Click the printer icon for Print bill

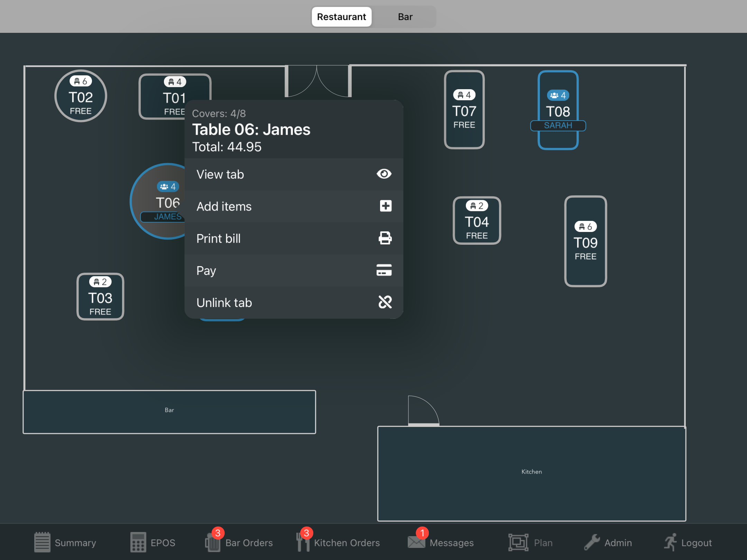[385, 238]
